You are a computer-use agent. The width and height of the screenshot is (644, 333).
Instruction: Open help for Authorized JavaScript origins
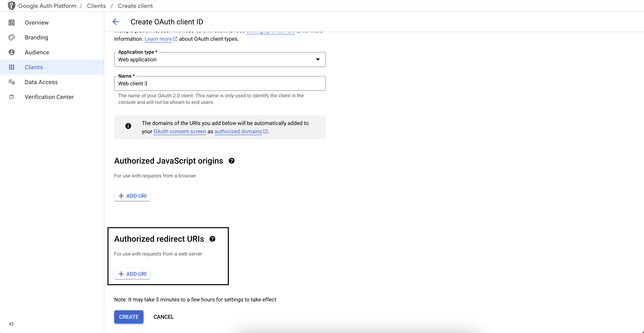click(231, 161)
